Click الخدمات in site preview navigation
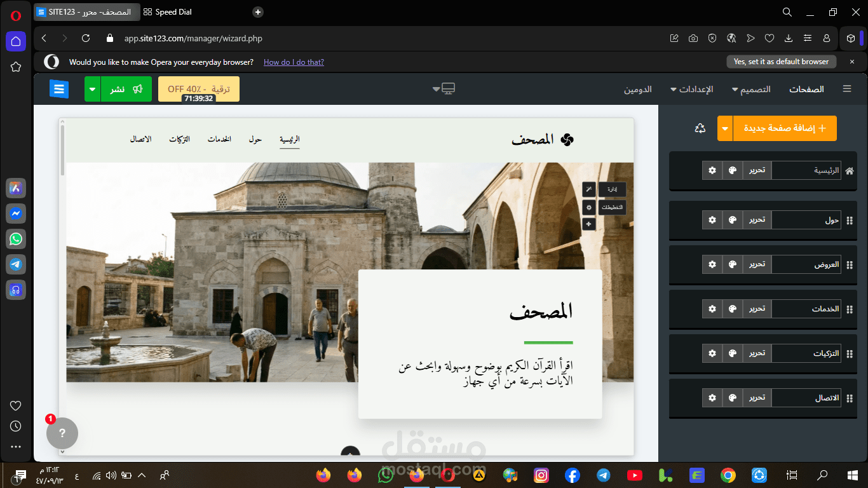The width and height of the screenshot is (868, 488). click(x=219, y=139)
